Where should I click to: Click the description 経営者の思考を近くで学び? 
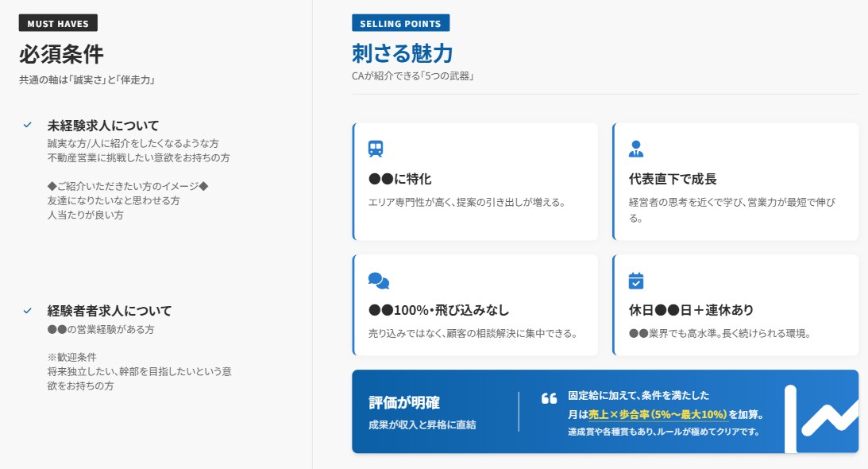684,203
